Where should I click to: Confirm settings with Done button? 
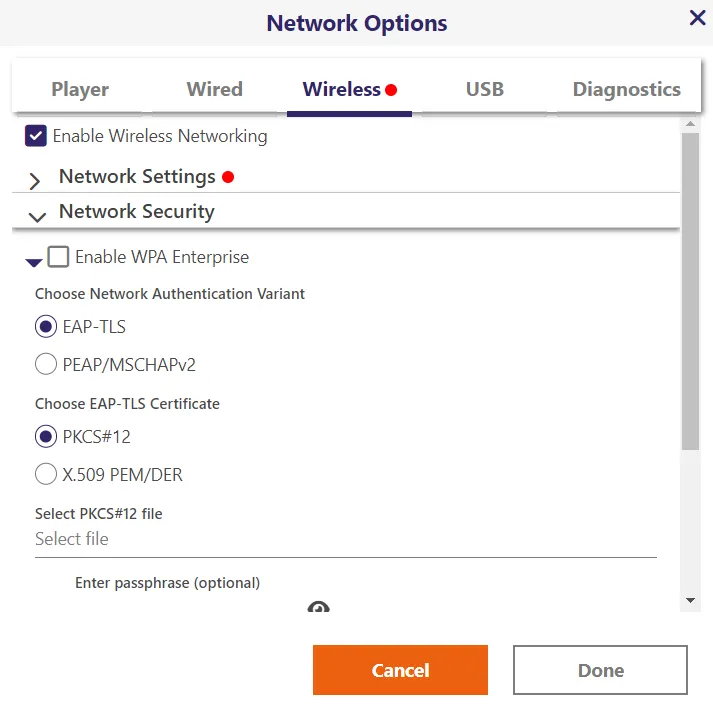click(x=600, y=670)
